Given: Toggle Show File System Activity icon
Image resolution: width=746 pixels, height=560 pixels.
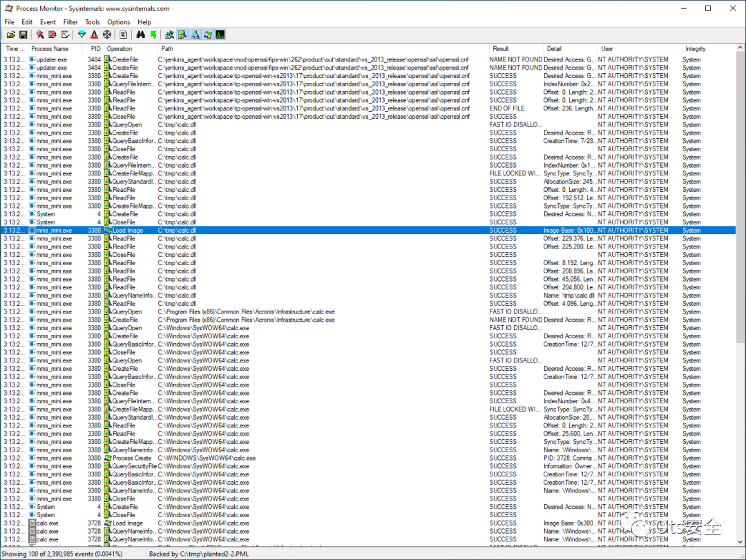Looking at the screenshot, I should [x=182, y=35].
